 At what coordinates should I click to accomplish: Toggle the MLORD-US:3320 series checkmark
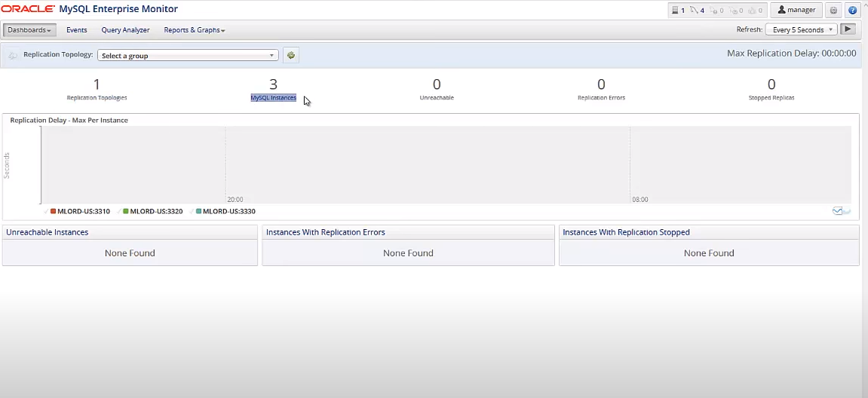coord(119,212)
